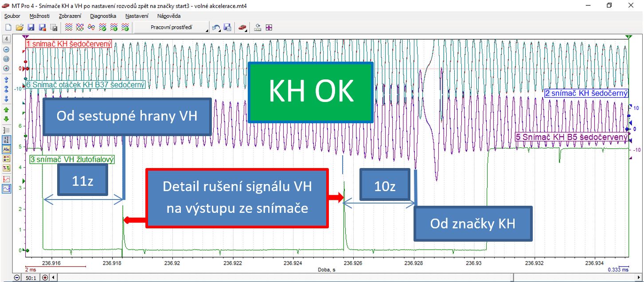Open the Diagnostika menu

[103, 16]
